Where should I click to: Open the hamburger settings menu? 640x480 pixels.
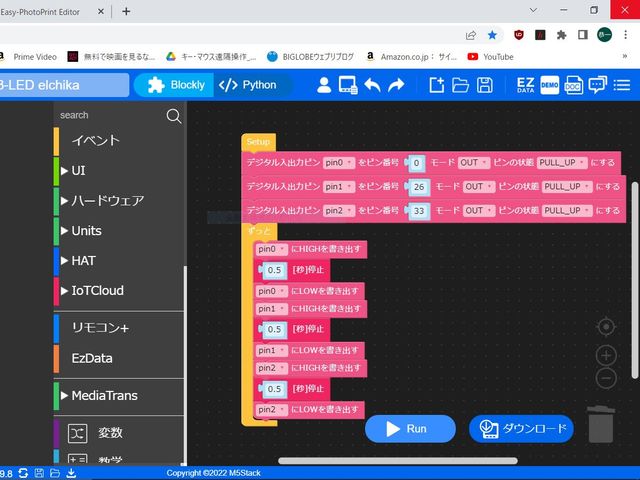[622, 85]
